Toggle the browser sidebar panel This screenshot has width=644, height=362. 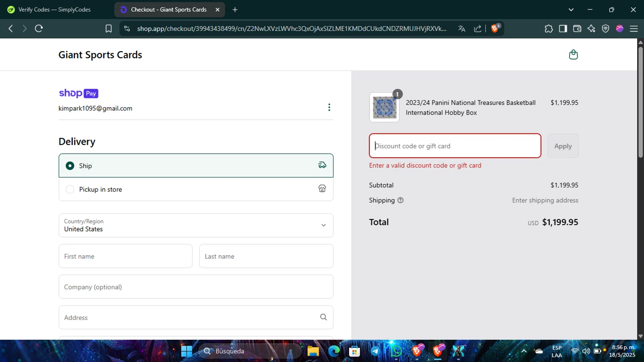[563, 28]
